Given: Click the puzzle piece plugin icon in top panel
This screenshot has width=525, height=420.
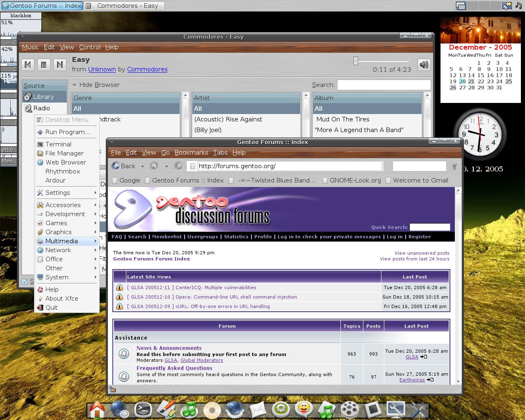Looking at the screenshot, I should (x=507, y=5).
